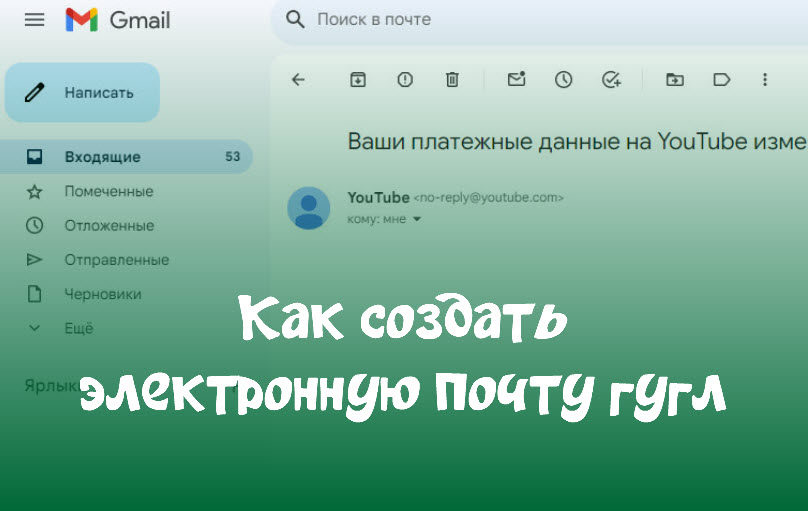Open labels with the tag icon
Image resolution: width=808 pixels, height=511 pixels.
[x=721, y=80]
